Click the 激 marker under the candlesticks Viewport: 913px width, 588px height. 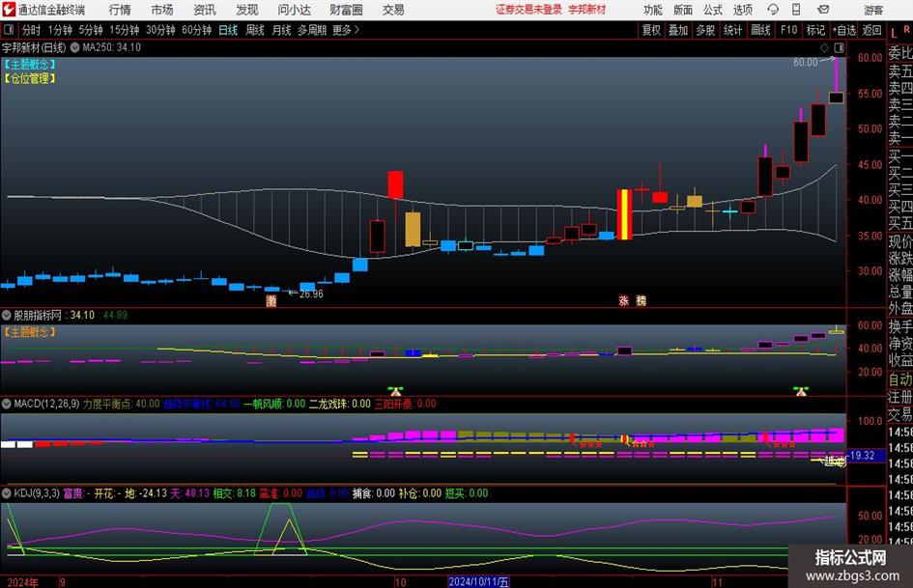pyautogui.click(x=271, y=300)
